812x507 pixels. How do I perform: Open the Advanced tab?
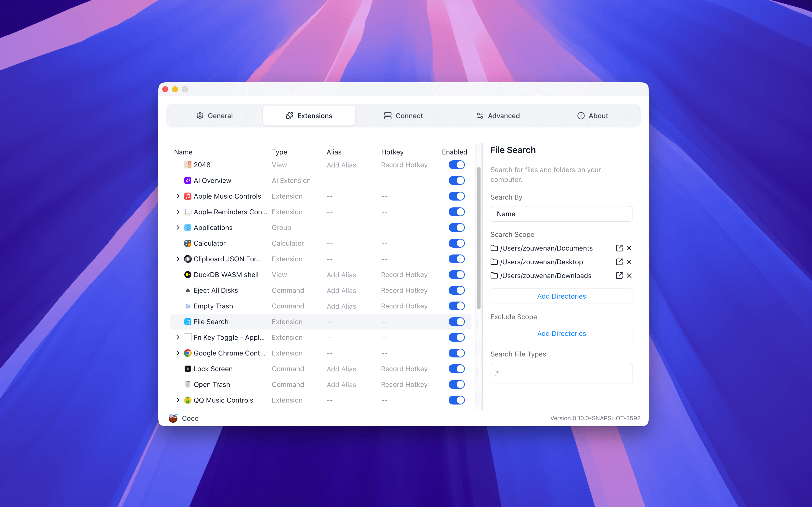498,116
